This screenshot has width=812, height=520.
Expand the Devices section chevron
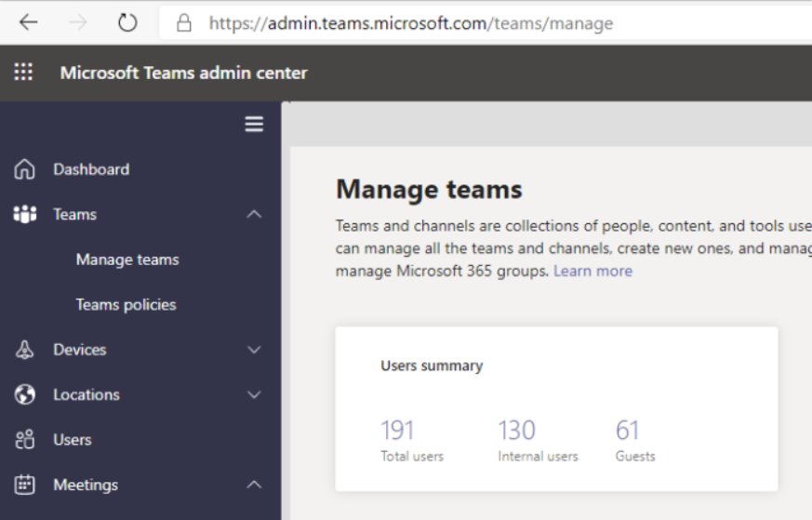[254, 350]
